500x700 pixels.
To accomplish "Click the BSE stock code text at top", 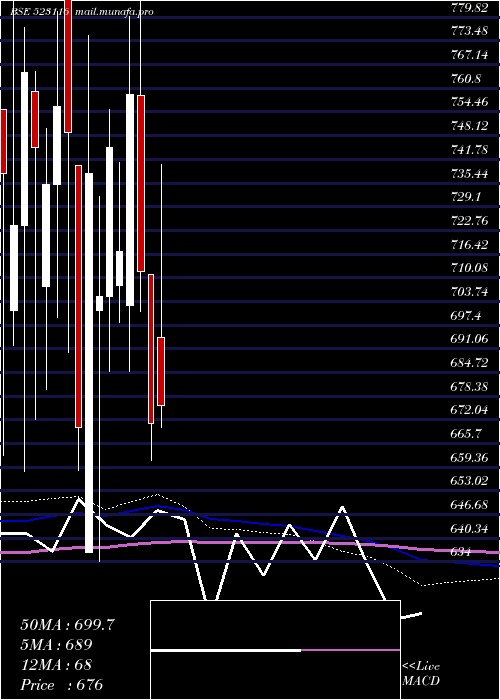I will click(x=40, y=12).
